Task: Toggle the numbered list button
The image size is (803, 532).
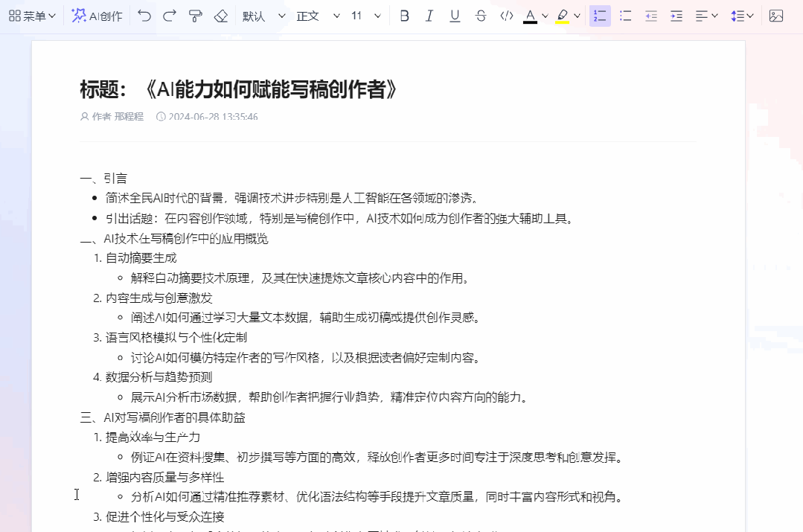Action: click(x=600, y=16)
